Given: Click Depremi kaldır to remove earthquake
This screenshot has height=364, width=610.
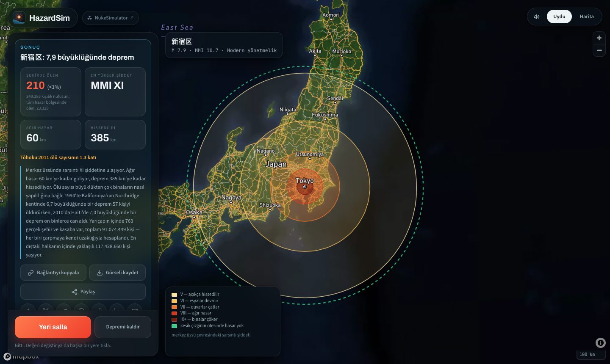Looking at the screenshot, I should 123,327.
